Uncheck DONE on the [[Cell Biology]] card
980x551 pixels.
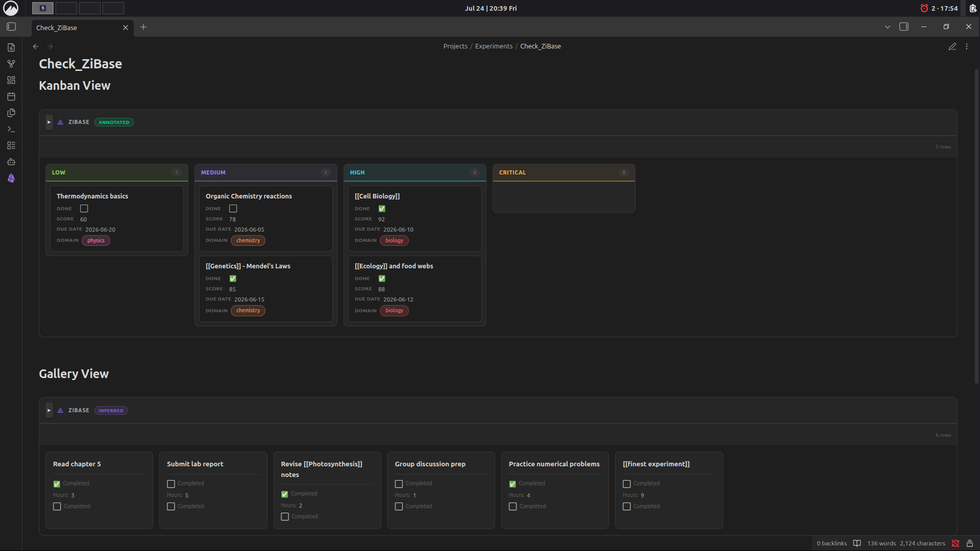[x=382, y=209]
